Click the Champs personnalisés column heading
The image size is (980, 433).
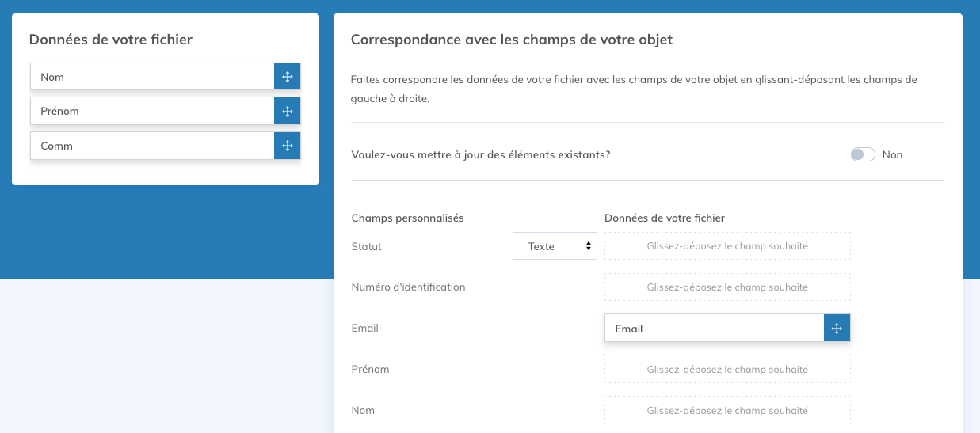click(x=407, y=218)
